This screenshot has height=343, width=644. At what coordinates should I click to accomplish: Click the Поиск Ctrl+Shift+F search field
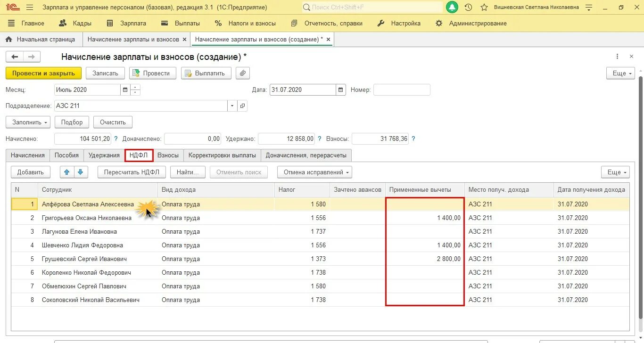tap(372, 8)
